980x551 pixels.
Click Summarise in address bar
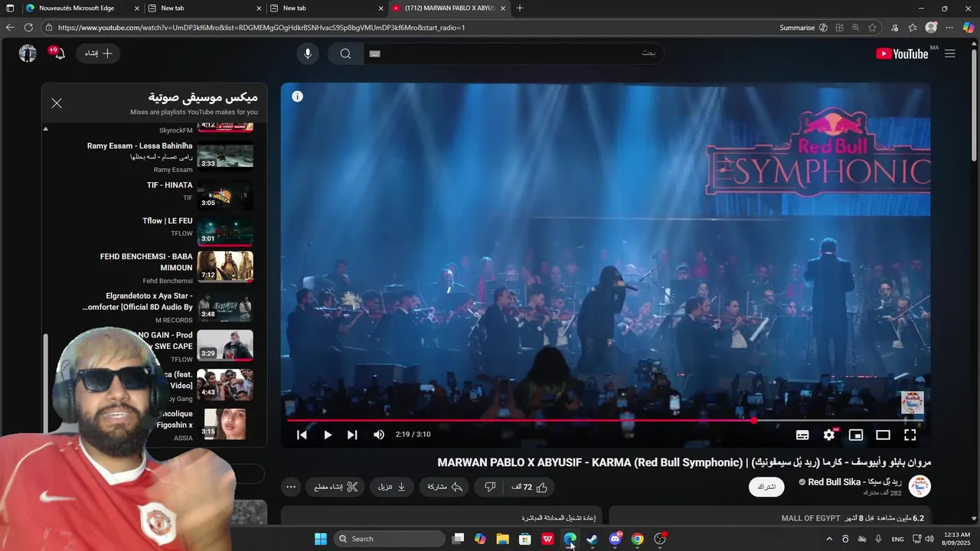click(803, 28)
